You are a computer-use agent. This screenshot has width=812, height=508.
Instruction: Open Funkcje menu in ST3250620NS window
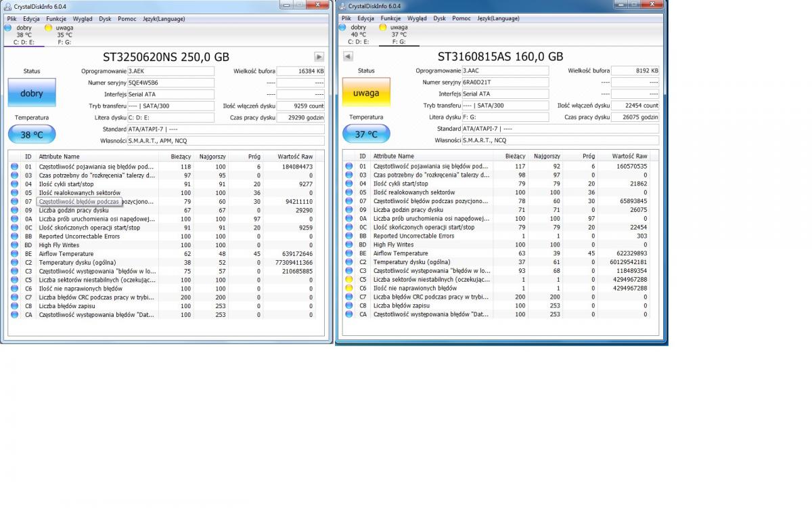pos(56,19)
